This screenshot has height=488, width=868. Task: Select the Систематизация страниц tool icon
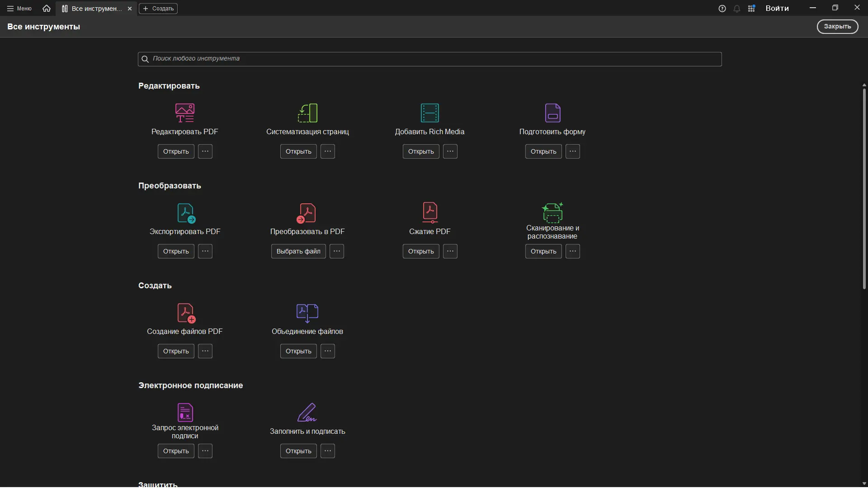coord(307,113)
